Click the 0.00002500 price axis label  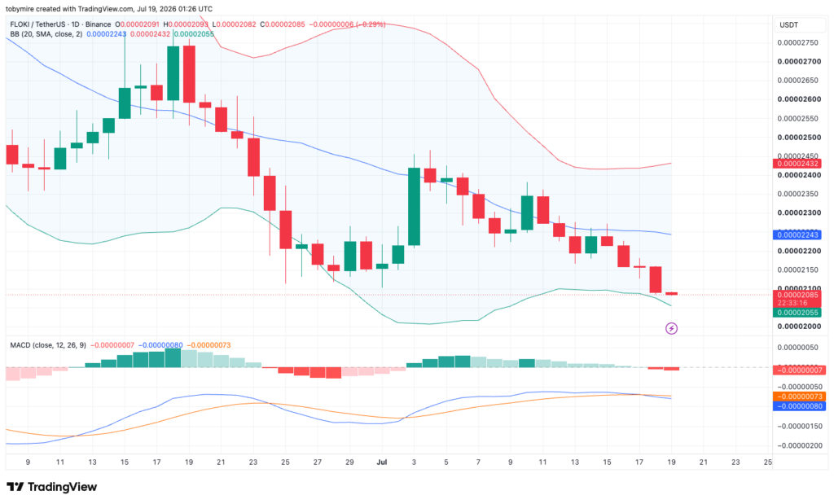(799, 137)
